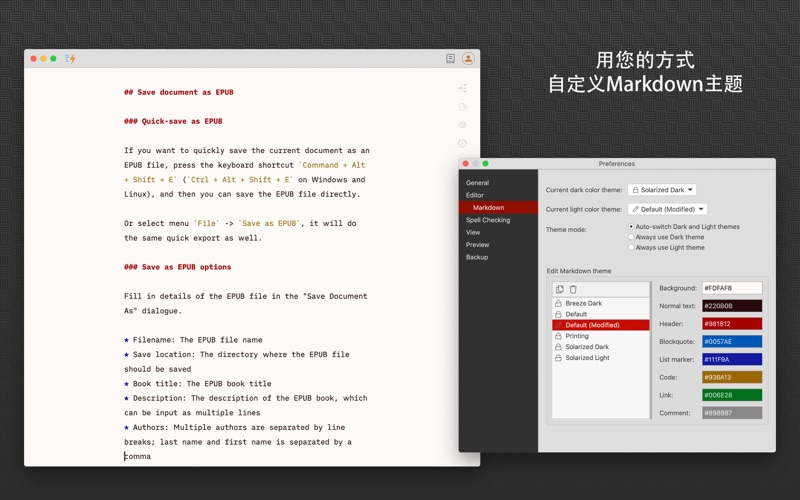The width and height of the screenshot is (800, 500).
Task: Open the document info icon
Action: (462, 143)
